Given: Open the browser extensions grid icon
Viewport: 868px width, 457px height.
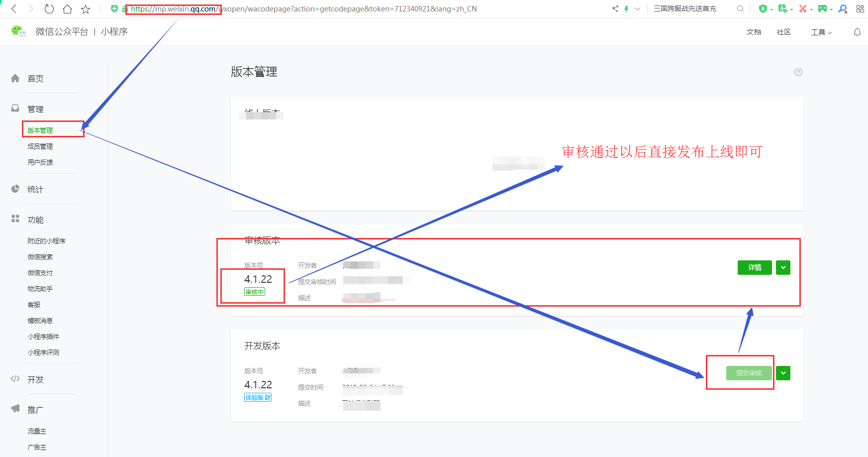Looking at the screenshot, I should [860, 9].
